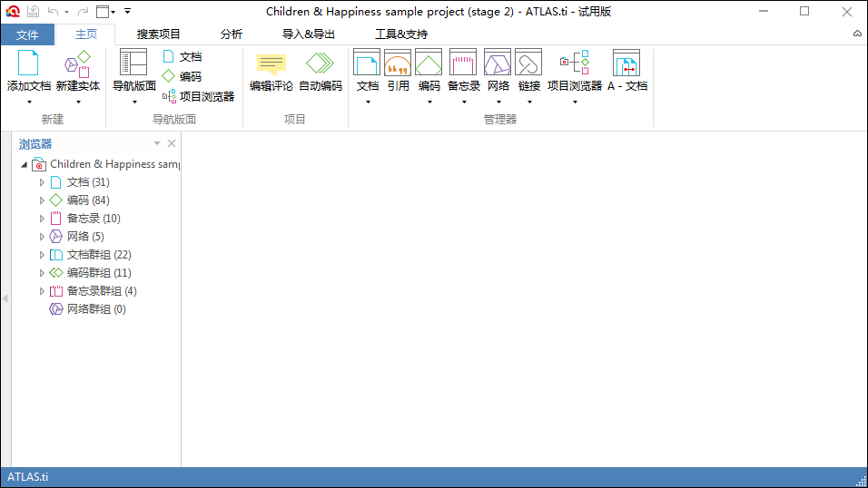Open the Project Explorer manager icon
This screenshot has height=488, width=868.
[x=575, y=62]
